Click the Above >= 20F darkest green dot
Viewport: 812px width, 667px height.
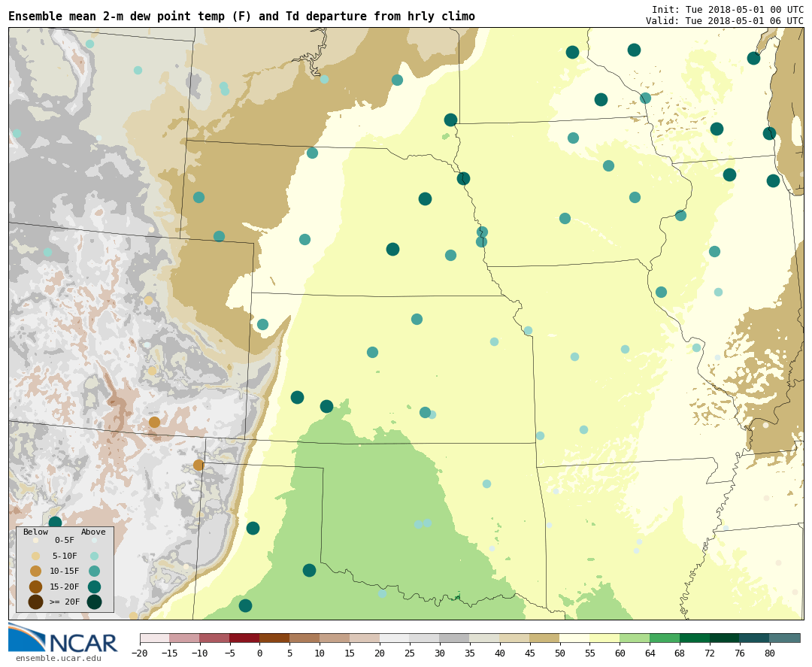tap(94, 602)
